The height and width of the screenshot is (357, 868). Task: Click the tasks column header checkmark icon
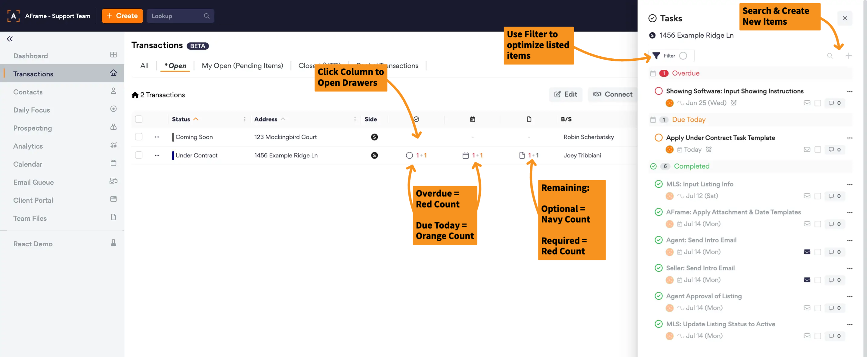pyautogui.click(x=416, y=119)
